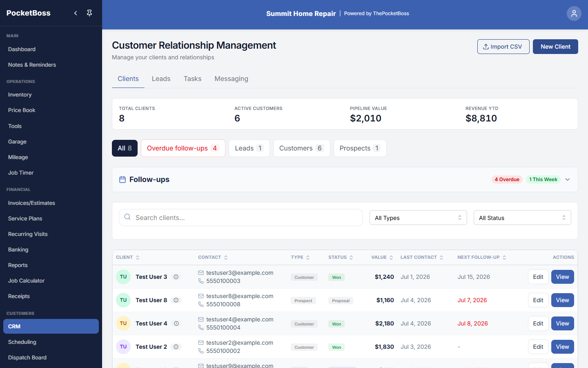Click the TU avatar of Test User 8

tap(123, 300)
